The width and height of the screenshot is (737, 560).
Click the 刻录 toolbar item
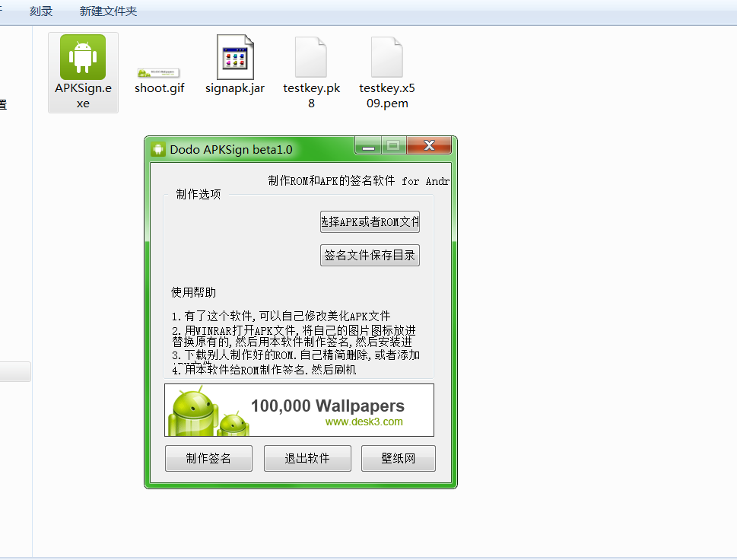[x=41, y=11]
